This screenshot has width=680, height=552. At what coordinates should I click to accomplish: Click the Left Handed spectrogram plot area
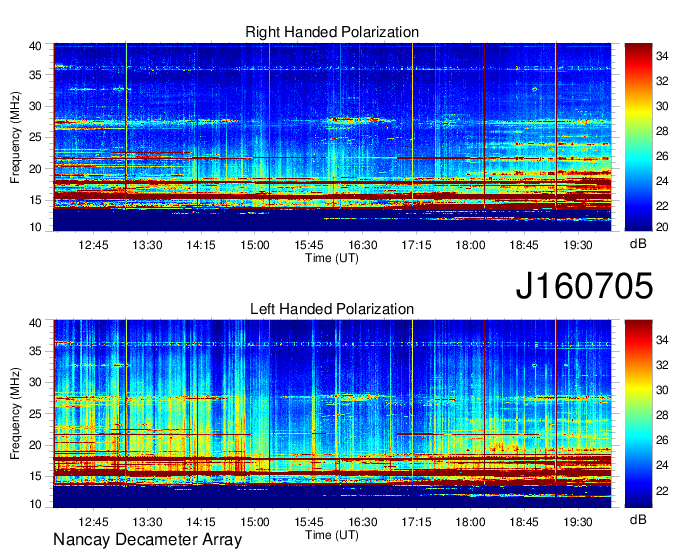point(332,414)
